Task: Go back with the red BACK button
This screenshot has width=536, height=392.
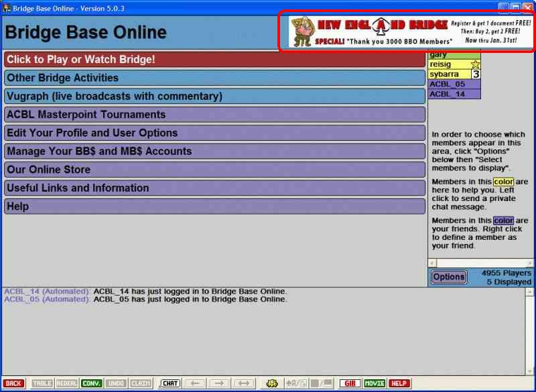Action: tap(13, 383)
